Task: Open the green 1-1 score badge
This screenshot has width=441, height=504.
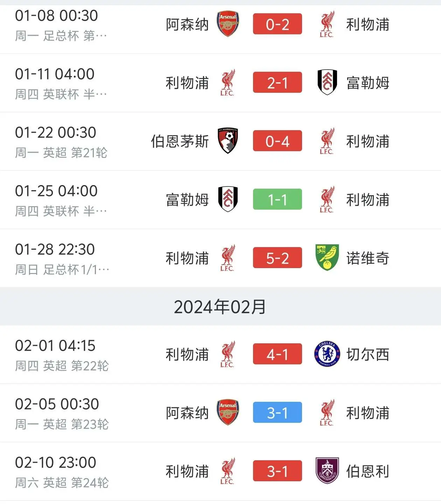Action: point(278,199)
